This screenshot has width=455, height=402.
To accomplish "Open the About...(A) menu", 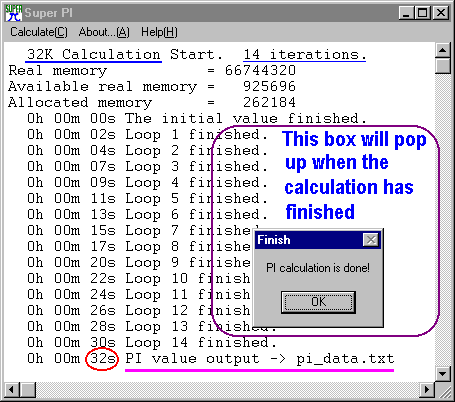I will pyautogui.click(x=104, y=32).
